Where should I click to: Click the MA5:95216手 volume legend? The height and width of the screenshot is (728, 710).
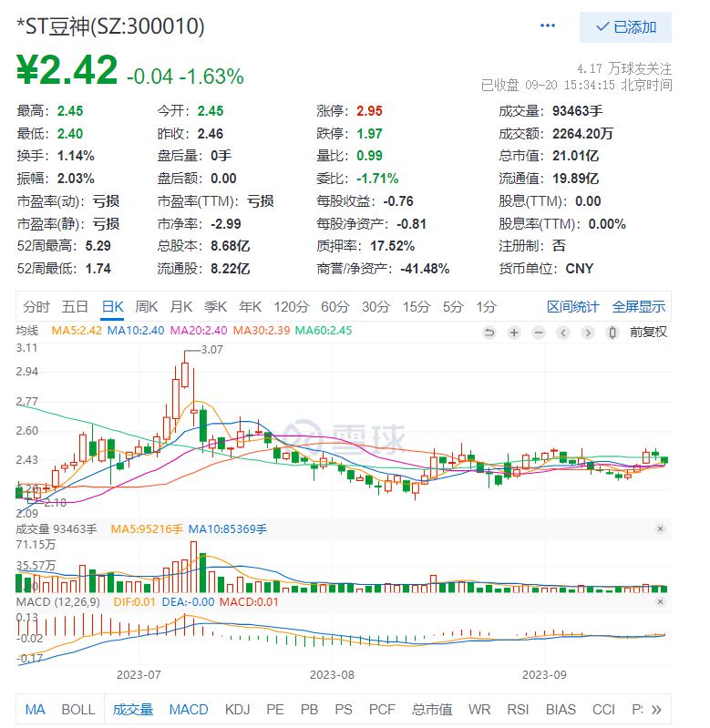click(147, 529)
